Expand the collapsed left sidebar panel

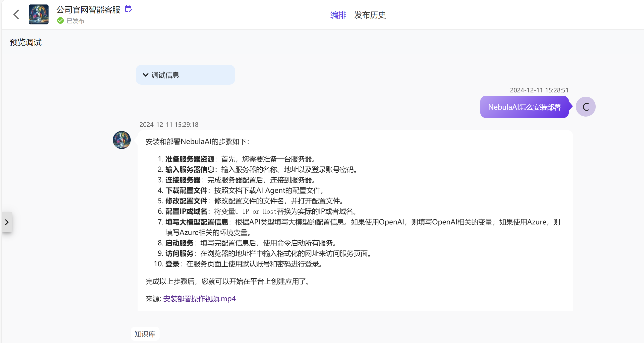(x=7, y=222)
